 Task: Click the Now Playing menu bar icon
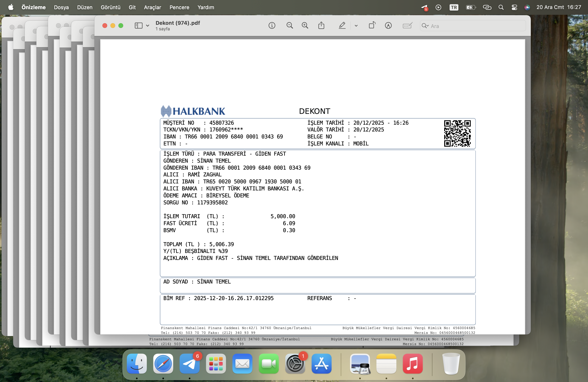coord(438,7)
